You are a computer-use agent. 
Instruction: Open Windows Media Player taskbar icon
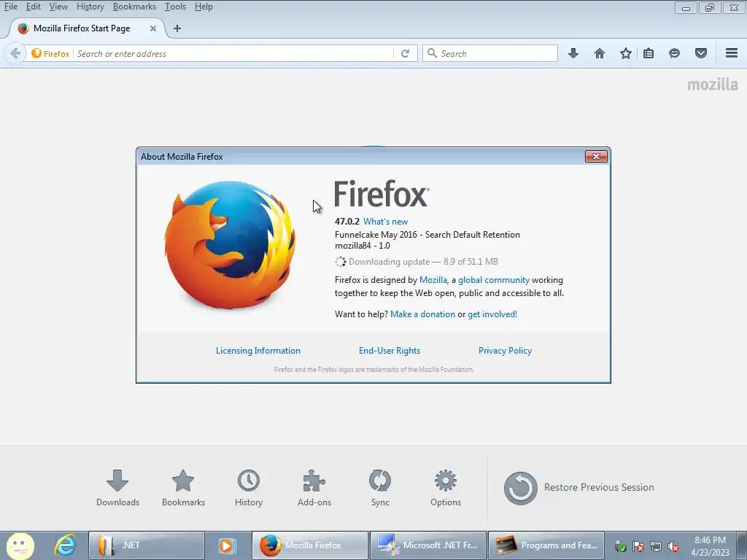228,545
